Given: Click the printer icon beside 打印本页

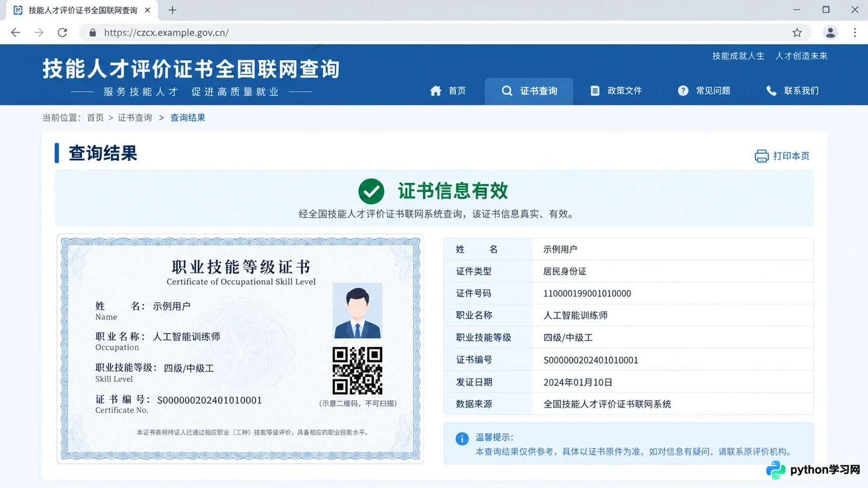Looking at the screenshot, I should click(762, 156).
